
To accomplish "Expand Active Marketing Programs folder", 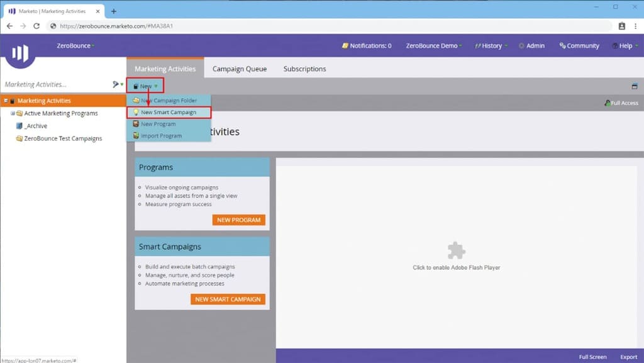I will [x=13, y=113].
